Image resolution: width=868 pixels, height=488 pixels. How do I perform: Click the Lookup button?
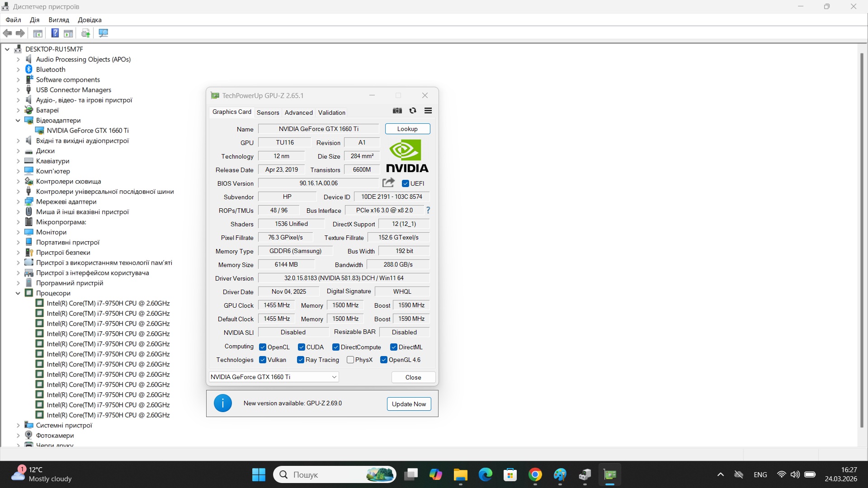pos(407,129)
